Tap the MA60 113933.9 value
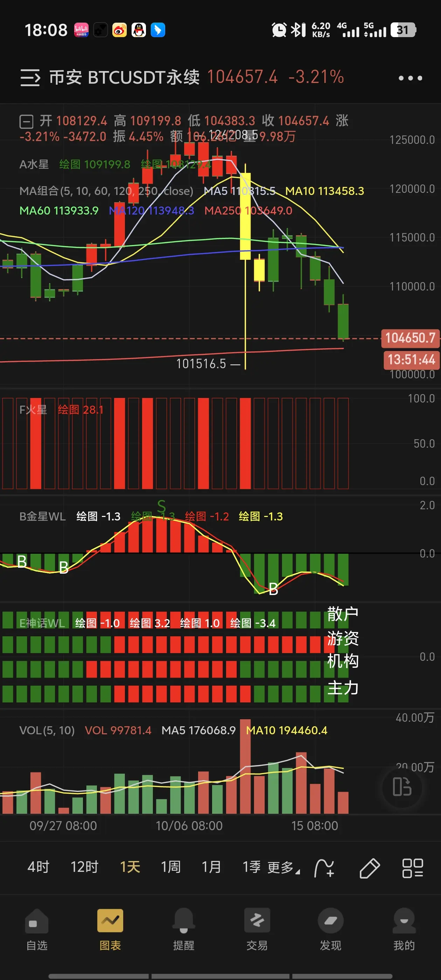 click(59, 210)
